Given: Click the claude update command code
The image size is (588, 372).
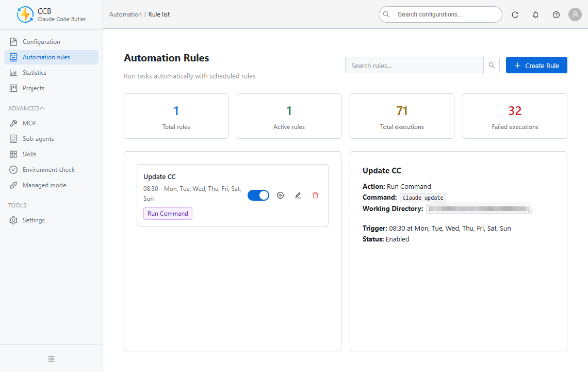Looking at the screenshot, I should (422, 198).
